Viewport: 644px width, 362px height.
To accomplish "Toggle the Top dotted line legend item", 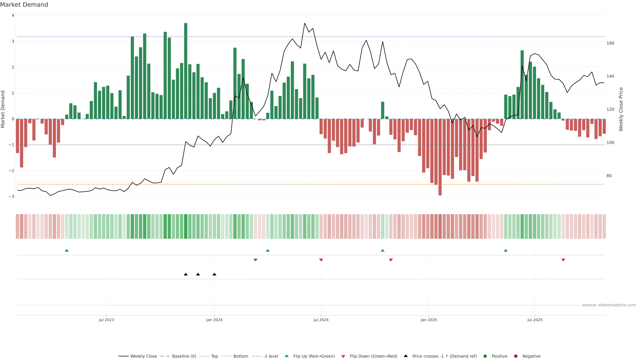I will [214, 356].
